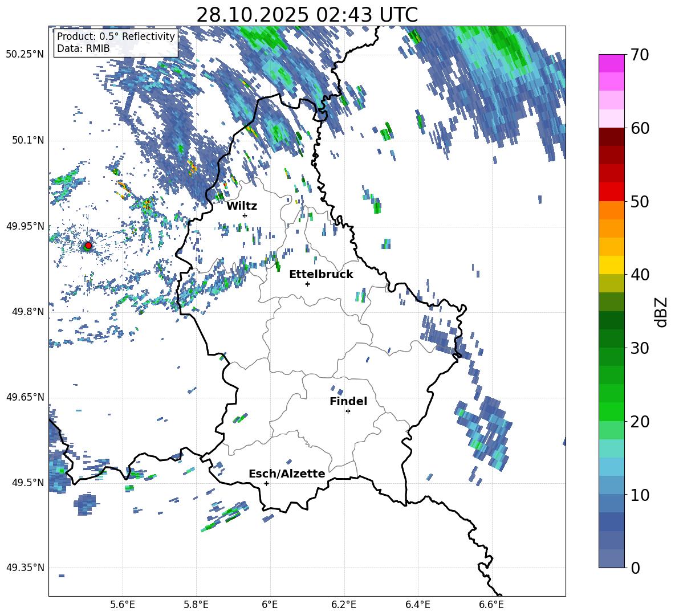Click latitude label 50.1°N
675x616 pixels.
27,140
